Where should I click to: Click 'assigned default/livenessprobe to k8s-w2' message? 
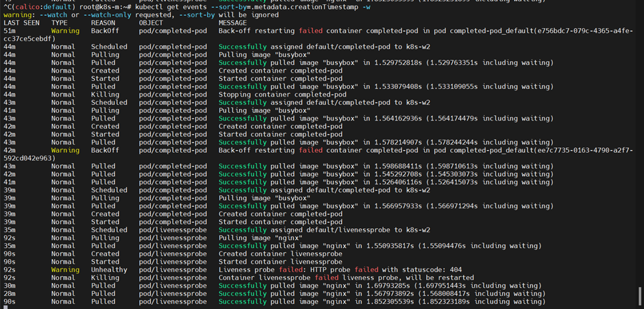tap(325, 230)
